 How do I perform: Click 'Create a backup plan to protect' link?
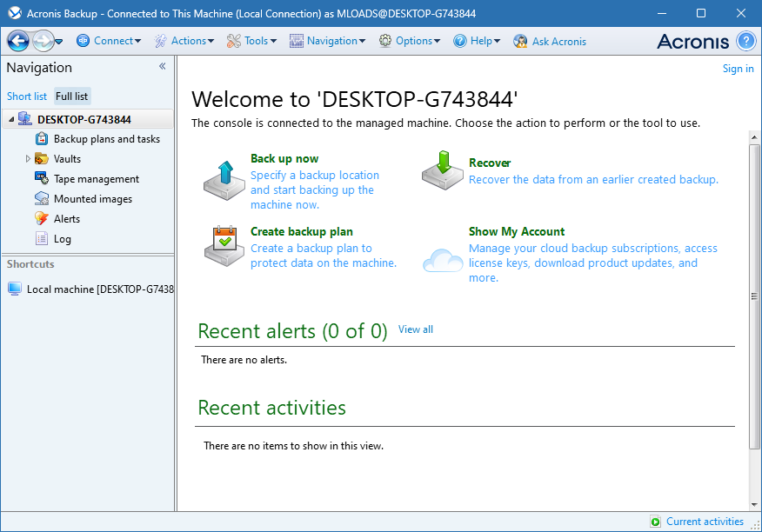pos(324,256)
